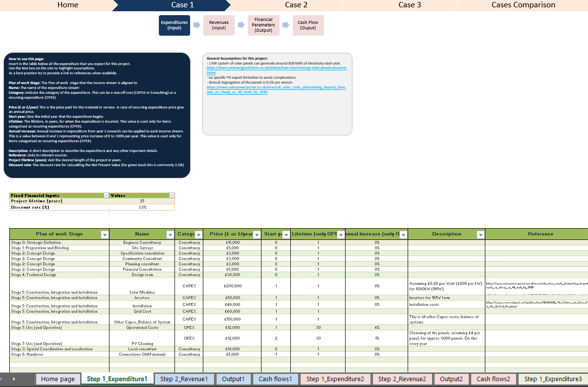Click the sheet tab scroll right arrow
This screenshot has height=387, width=588.
[x=14, y=379]
